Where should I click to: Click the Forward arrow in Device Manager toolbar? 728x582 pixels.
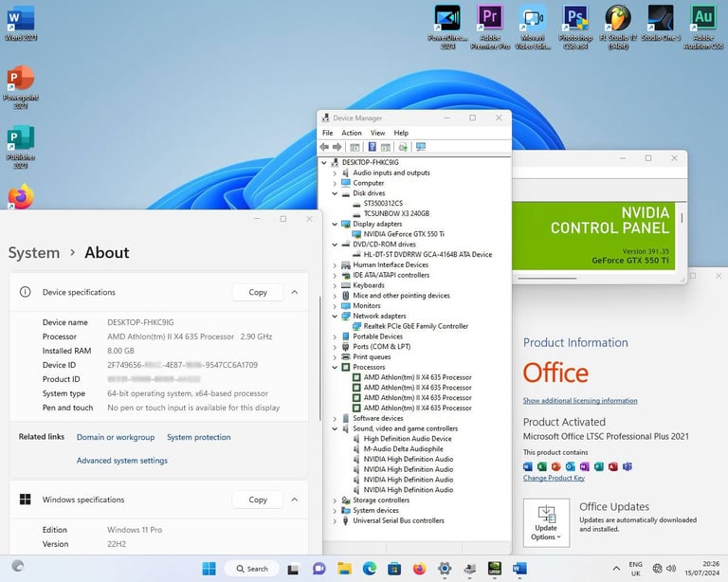point(337,147)
